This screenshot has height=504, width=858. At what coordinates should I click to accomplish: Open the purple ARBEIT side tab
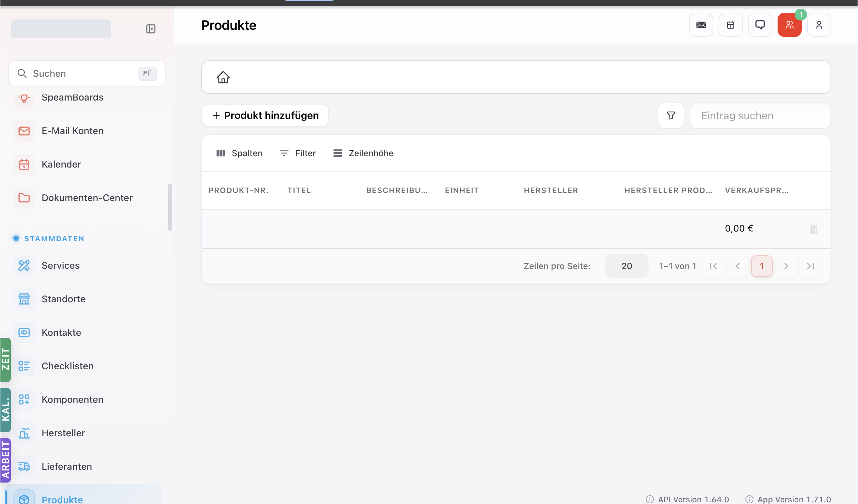[5, 460]
